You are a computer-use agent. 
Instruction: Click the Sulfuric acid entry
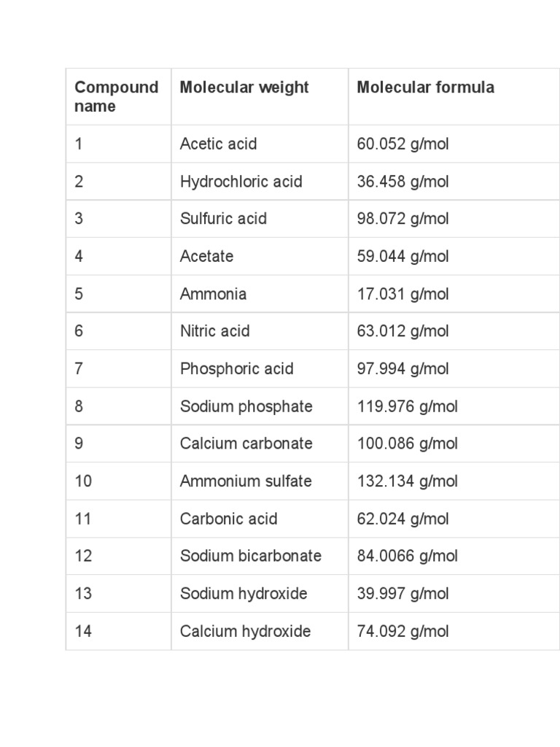223,219
